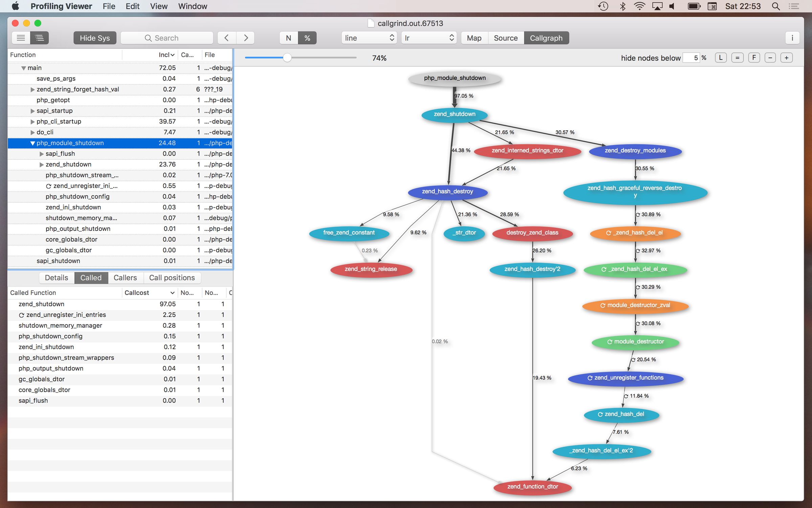Click the forward navigation arrow
This screenshot has height=508, width=812.
pos(246,38)
